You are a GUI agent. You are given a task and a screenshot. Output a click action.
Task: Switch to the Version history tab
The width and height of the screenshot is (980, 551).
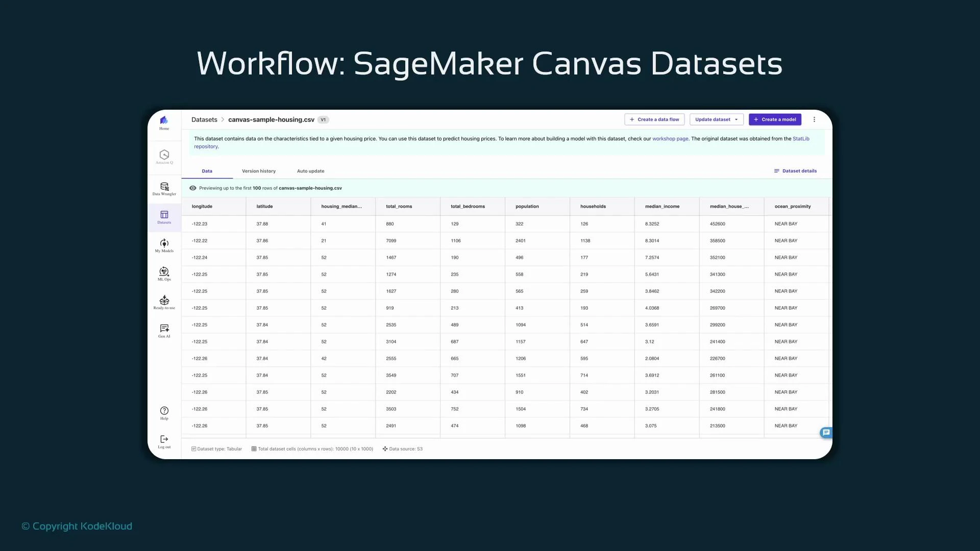click(x=258, y=171)
